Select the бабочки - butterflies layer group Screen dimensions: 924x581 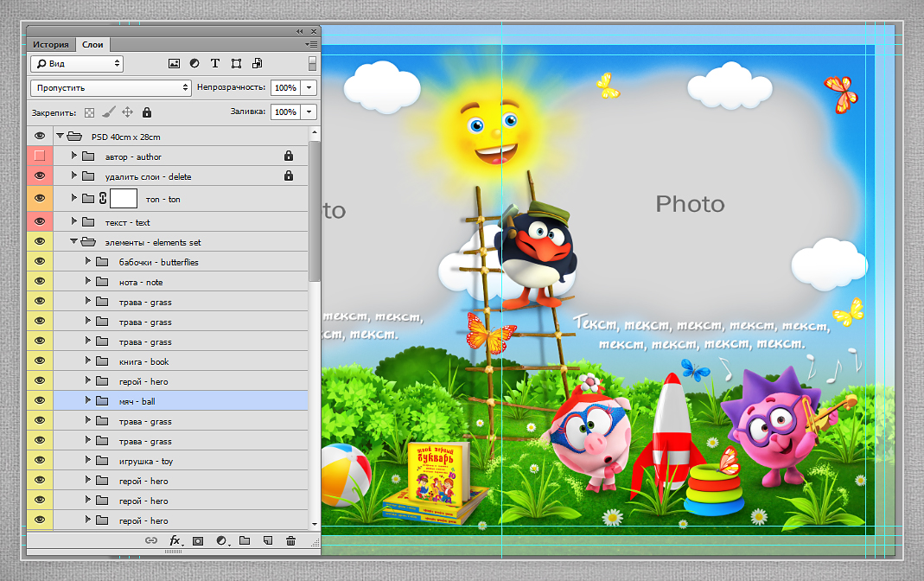[181, 262]
